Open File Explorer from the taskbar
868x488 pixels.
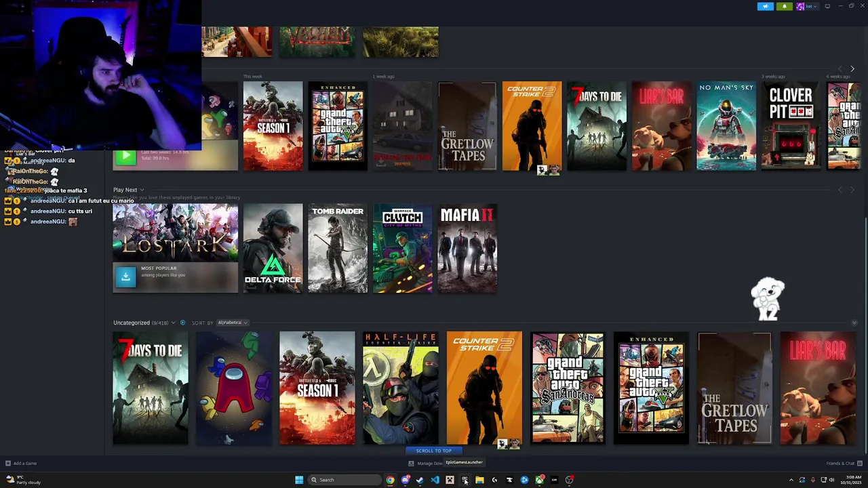pos(479,480)
